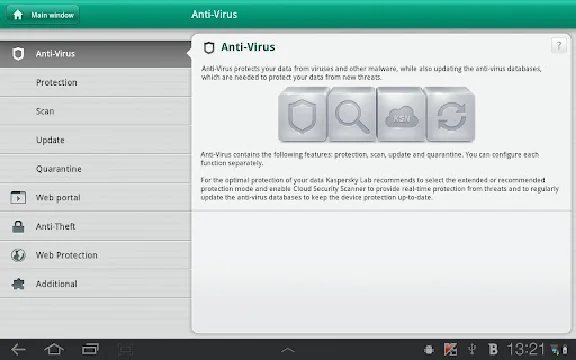Open the Quarantine submenu item

tap(95, 169)
